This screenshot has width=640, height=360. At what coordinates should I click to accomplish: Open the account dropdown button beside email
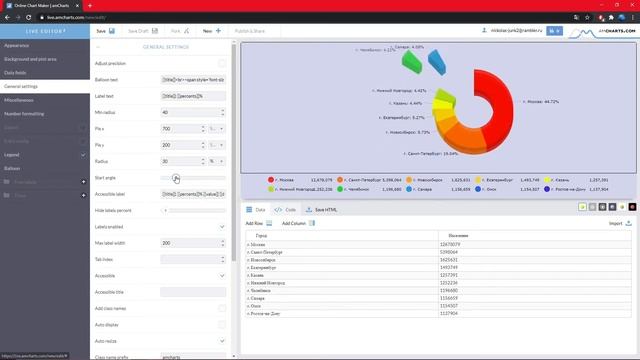[554, 31]
